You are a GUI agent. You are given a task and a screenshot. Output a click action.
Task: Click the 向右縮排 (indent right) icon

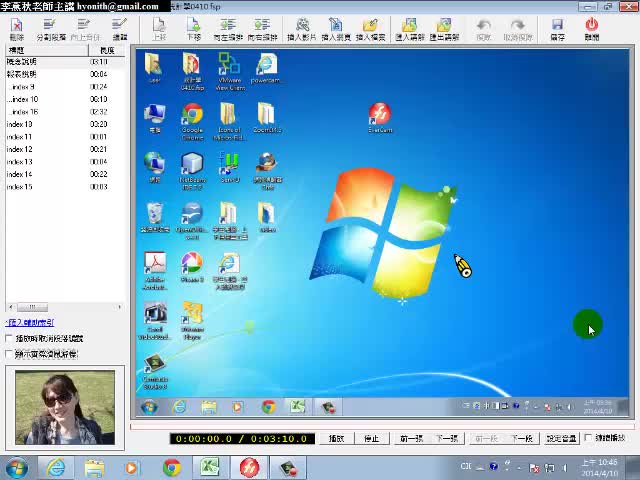pyautogui.click(x=262, y=29)
